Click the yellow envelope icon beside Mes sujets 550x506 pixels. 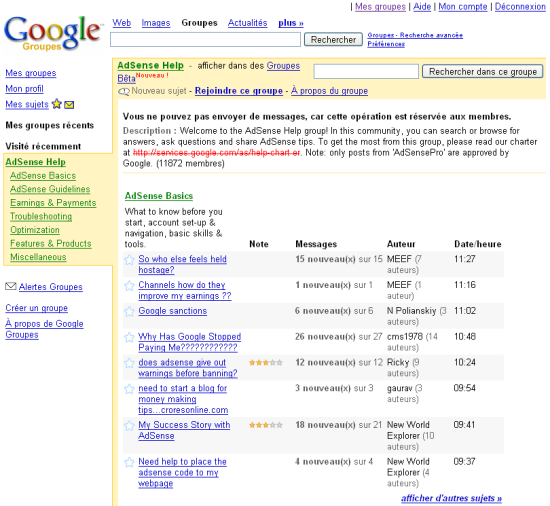69,105
